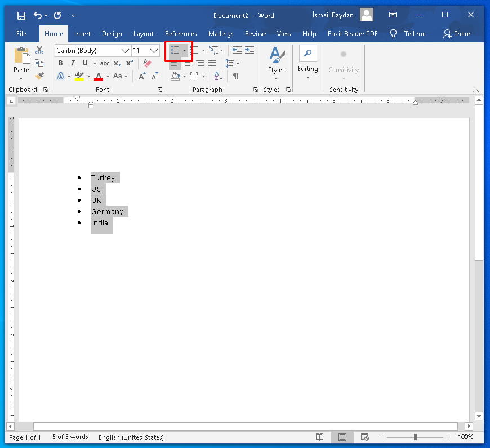490x448 pixels.
Task: Open the highlight color dropdown arrow
Action: [89, 76]
